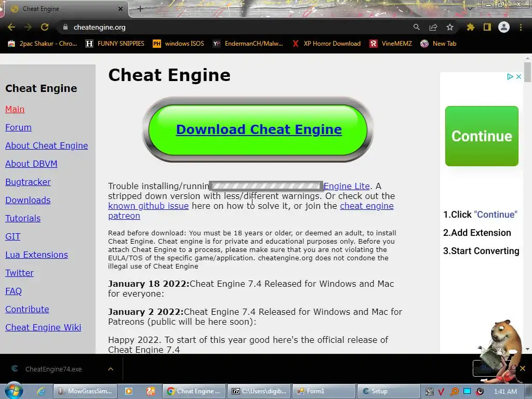Open the Lua Extensions link
The width and height of the screenshot is (532, 399).
37,255
